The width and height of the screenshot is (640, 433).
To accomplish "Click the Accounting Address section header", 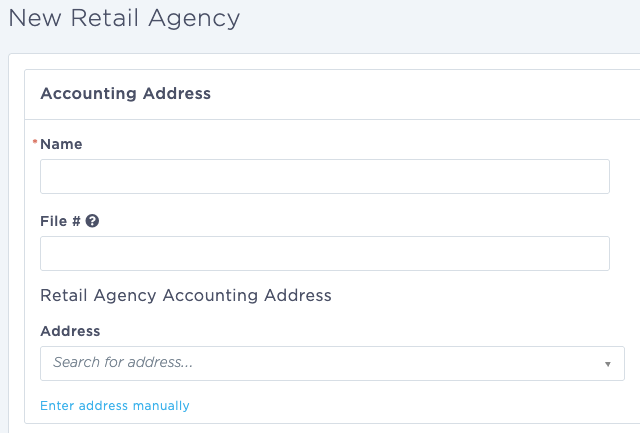I will pyautogui.click(x=126, y=93).
